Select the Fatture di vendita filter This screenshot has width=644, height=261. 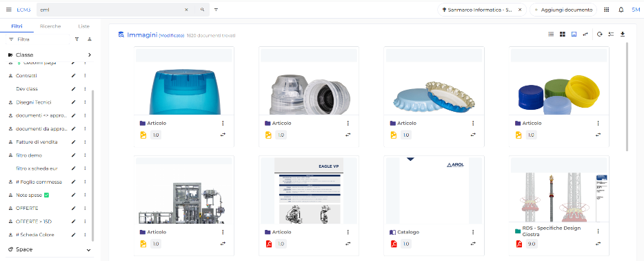37,142
